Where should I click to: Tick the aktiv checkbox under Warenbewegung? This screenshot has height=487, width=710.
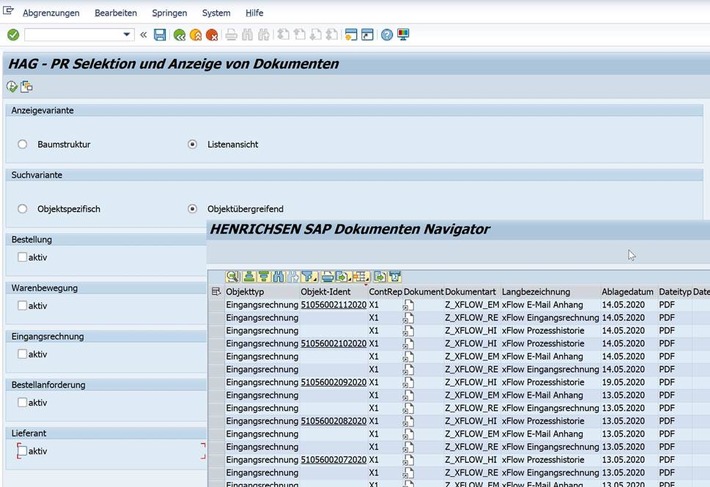pyautogui.click(x=22, y=306)
